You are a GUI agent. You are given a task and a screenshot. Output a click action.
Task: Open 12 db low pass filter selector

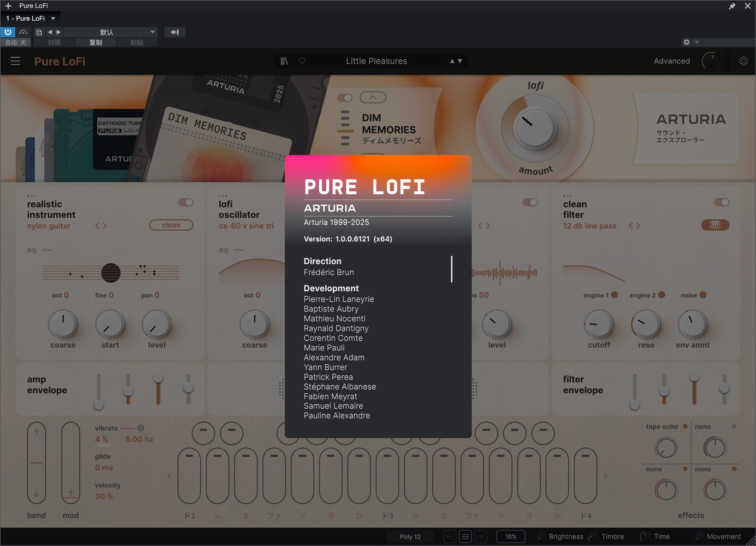tap(590, 226)
